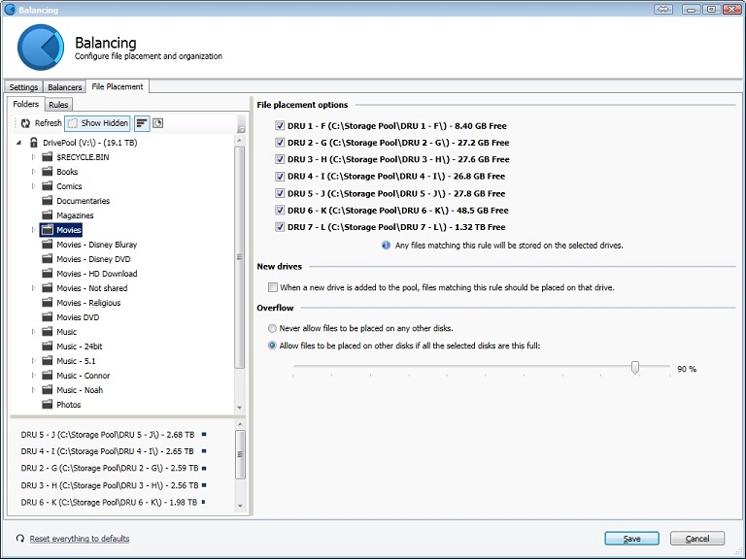Click the blue square marker beside DRU 2 - G
Screen dimensions: 746x560
click(204, 468)
